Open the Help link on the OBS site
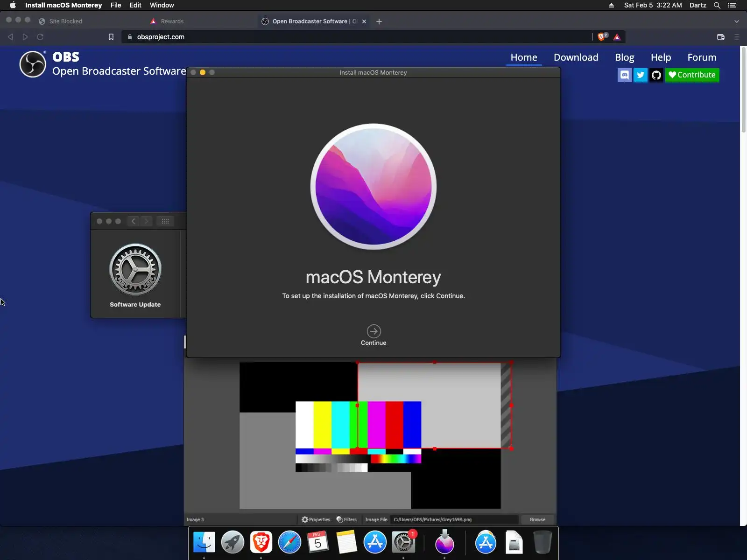 pos(661,57)
